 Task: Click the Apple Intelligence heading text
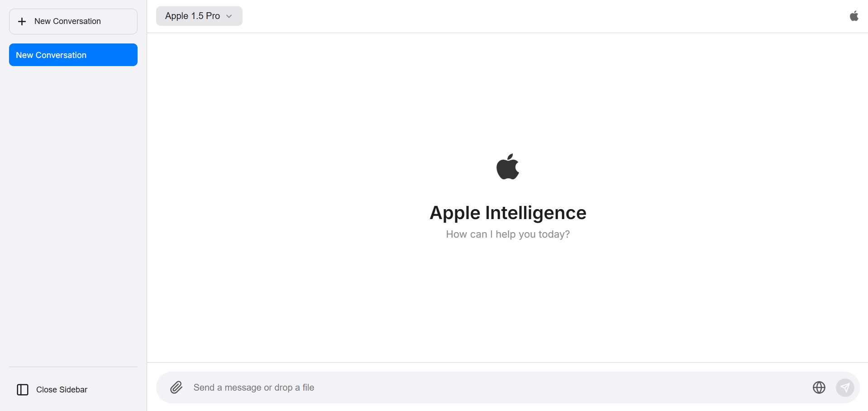[508, 213]
